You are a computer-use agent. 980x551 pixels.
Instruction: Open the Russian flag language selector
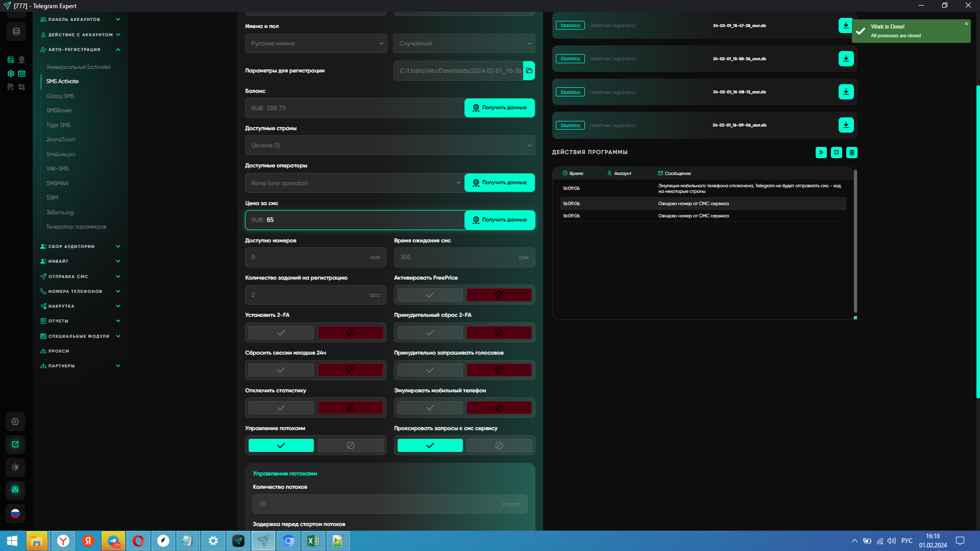(15, 513)
